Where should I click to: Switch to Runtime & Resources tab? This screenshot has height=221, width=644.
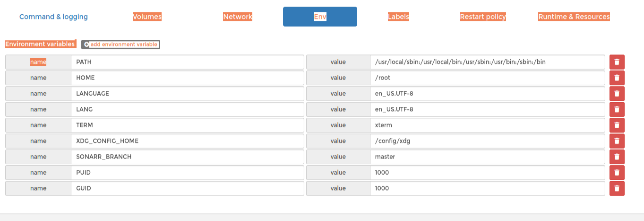[x=574, y=17]
